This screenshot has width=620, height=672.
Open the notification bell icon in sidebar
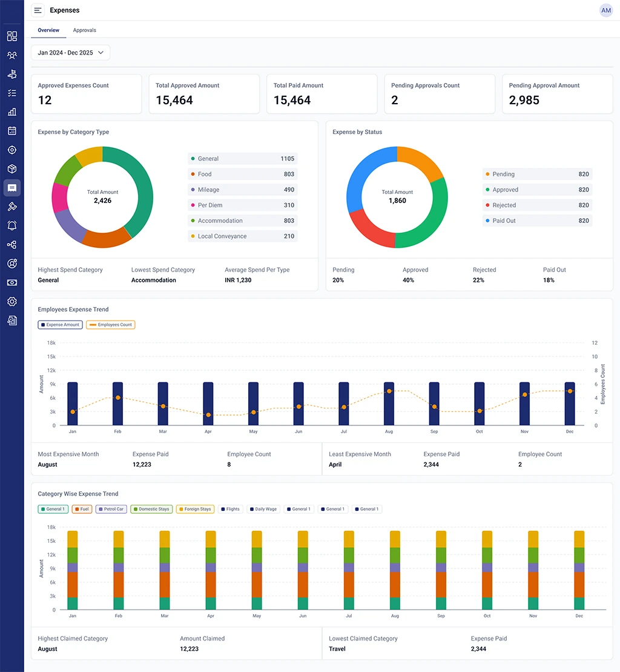pyautogui.click(x=12, y=225)
